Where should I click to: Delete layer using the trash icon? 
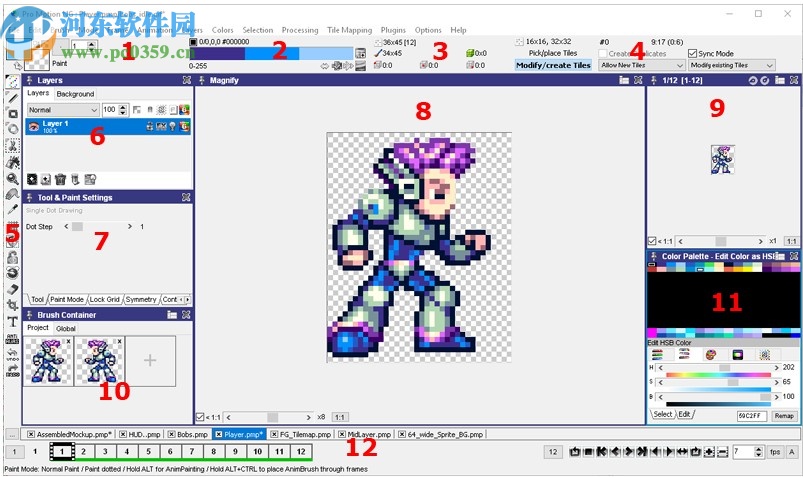pos(60,179)
